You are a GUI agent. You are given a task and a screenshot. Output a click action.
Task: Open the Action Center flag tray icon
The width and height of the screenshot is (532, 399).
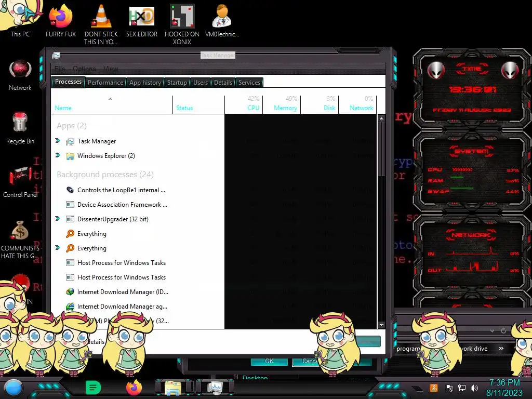pyautogui.click(x=449, y=388)
